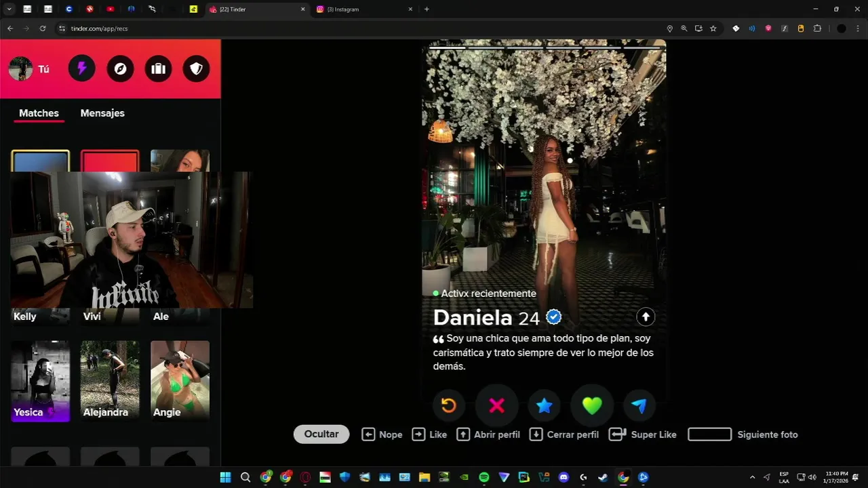Open the pink shield extension icon
The height and width of the screenshot is (488, 868).
(768, 28)
